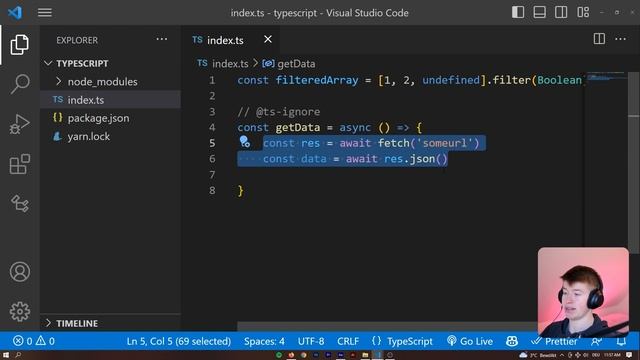Collapse the TYPESCRIPT folder section
Image resolution: width=640 pixels, height=360 pixels.
pos(110,63)
